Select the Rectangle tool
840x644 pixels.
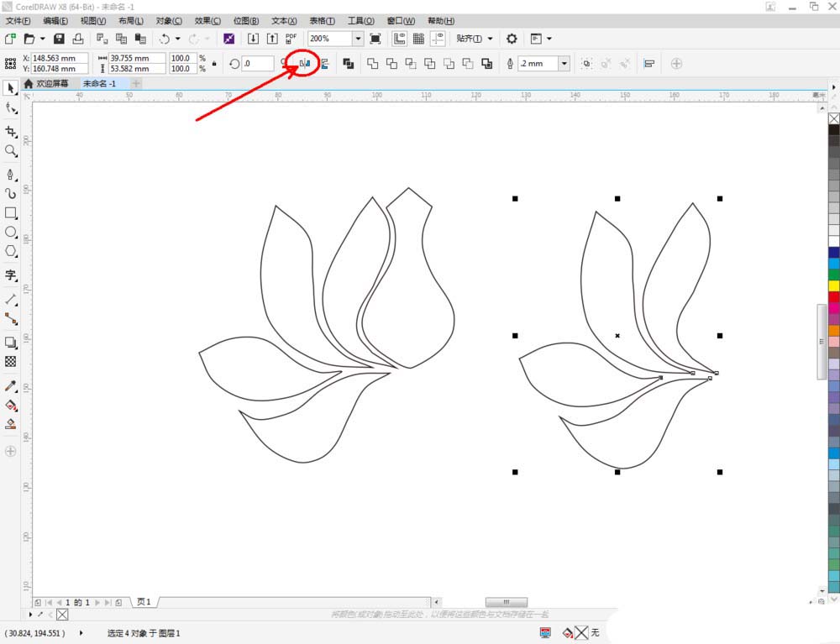point(11,213)
